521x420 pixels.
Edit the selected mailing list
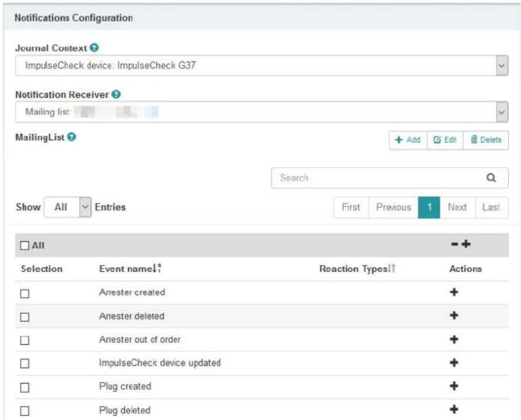tap(445, 140)
